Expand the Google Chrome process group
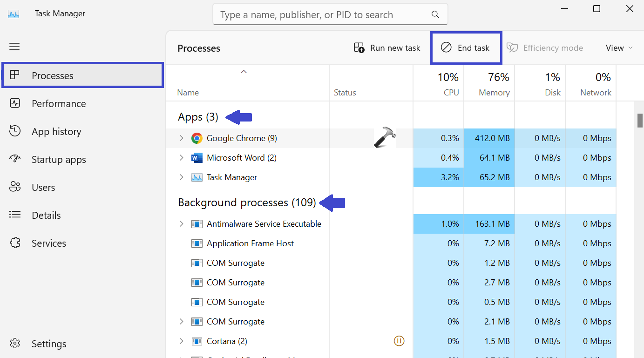This screenshot has height=358, width=644. (182, 138)
